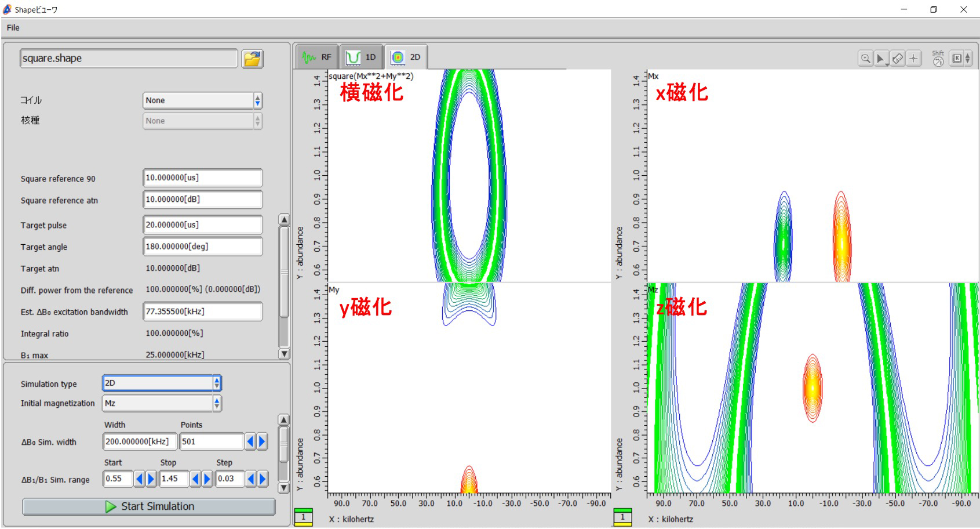Increase the Points value with right arrow
The width and height of the screenshot is (980, 529).
262,442
